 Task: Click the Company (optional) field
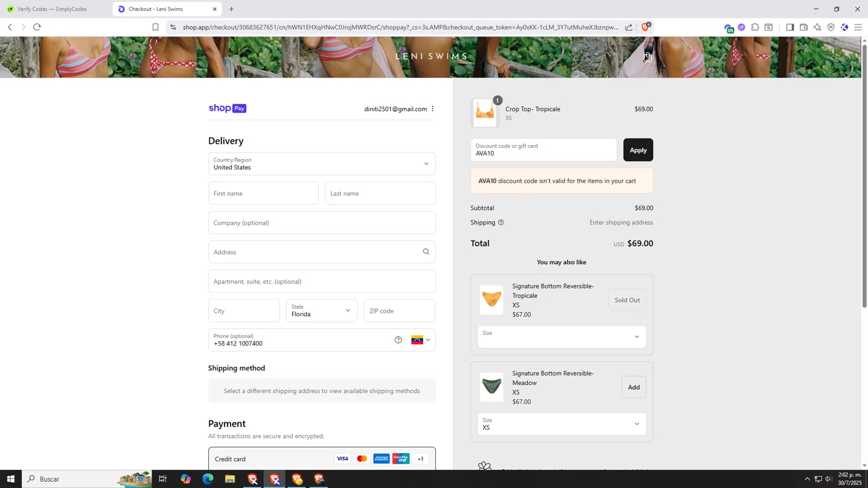tap(322, 223)
